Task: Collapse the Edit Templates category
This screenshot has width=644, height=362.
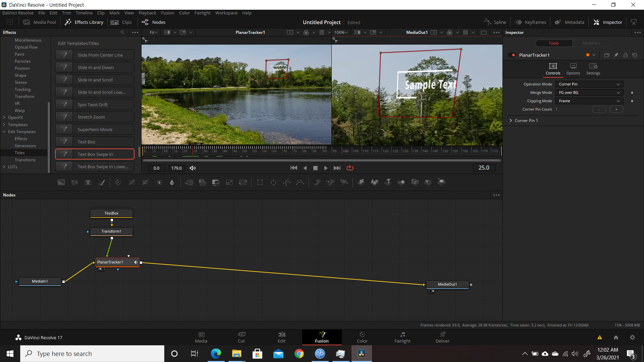Action: 4,132
